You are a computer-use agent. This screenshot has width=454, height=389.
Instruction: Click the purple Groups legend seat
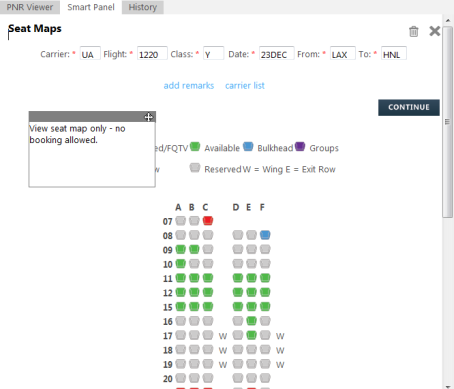click(x=300, y=147)
